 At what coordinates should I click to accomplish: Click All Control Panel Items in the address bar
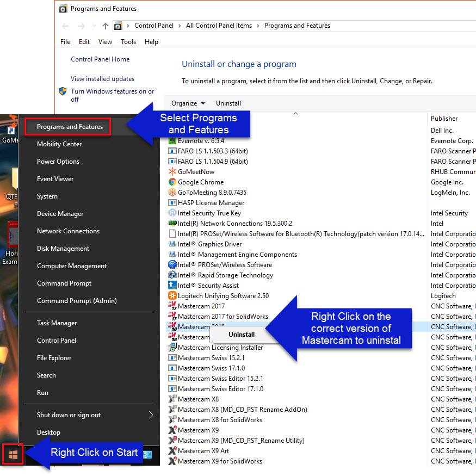click(219, 26)
